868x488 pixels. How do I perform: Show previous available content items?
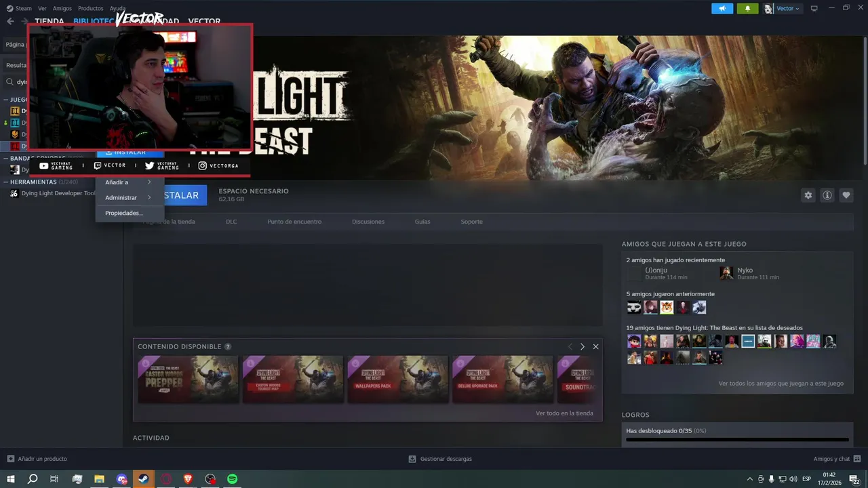click(x=570, y=346)
